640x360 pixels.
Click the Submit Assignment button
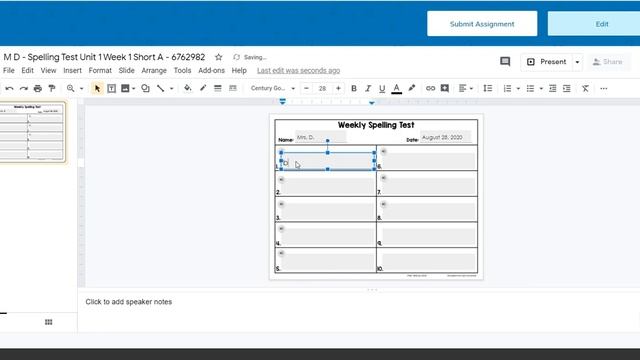point(482,24)
